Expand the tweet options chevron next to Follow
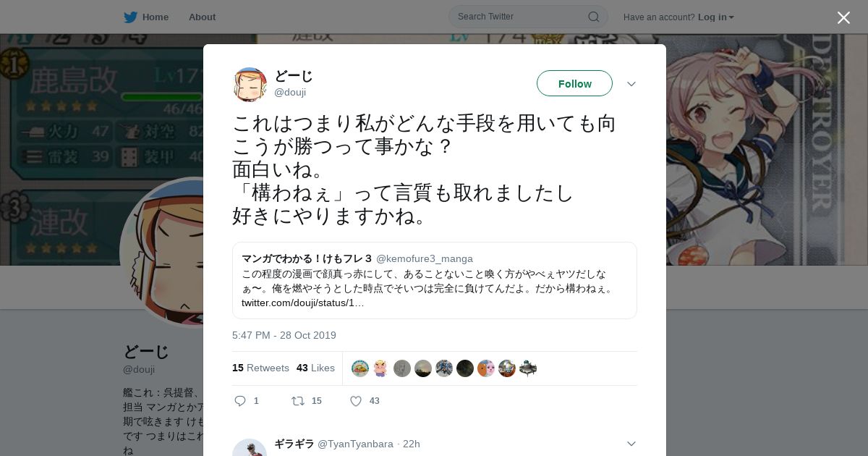868x456 pixels. click(631, 84)
